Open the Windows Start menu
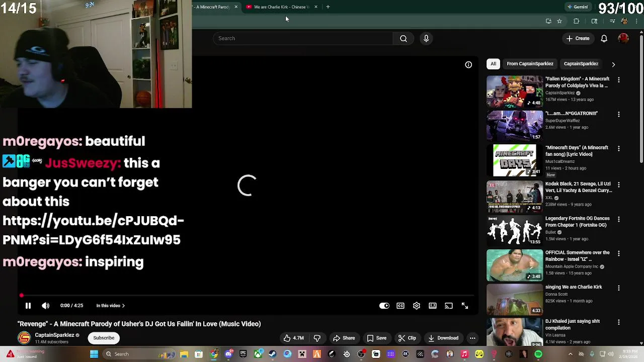Screen dimensions: 644x362 click(94, 354)
